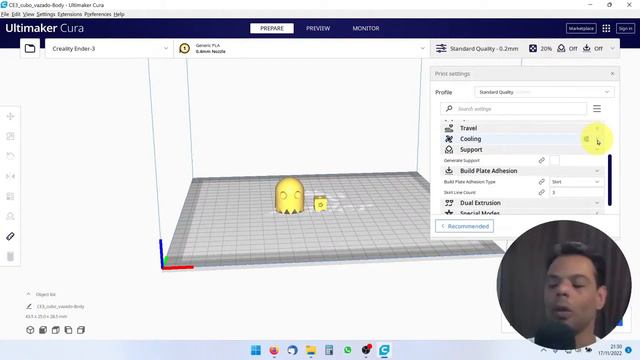Click the Travel category icon

(449, 128)
